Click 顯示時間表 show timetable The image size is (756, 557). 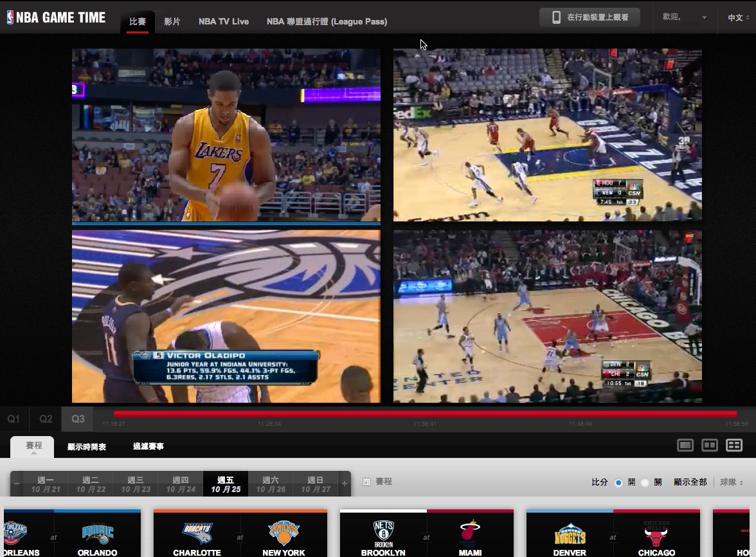[87, 446]
